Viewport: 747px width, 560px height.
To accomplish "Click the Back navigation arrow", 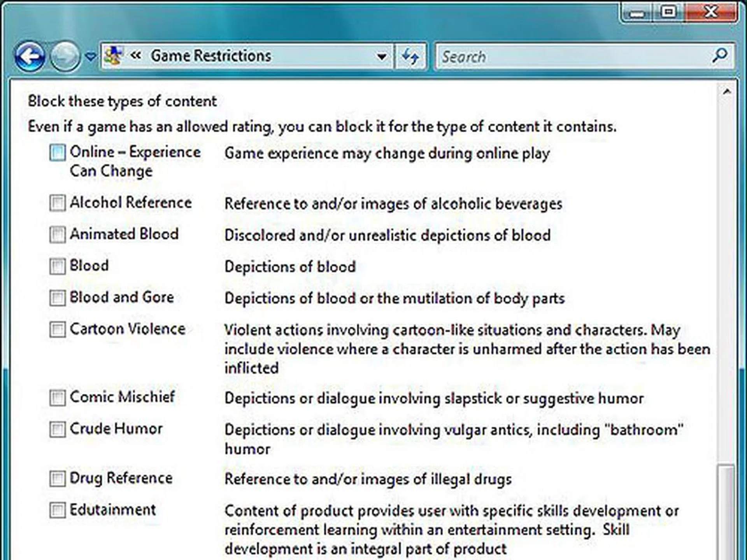I will [29, 56].
